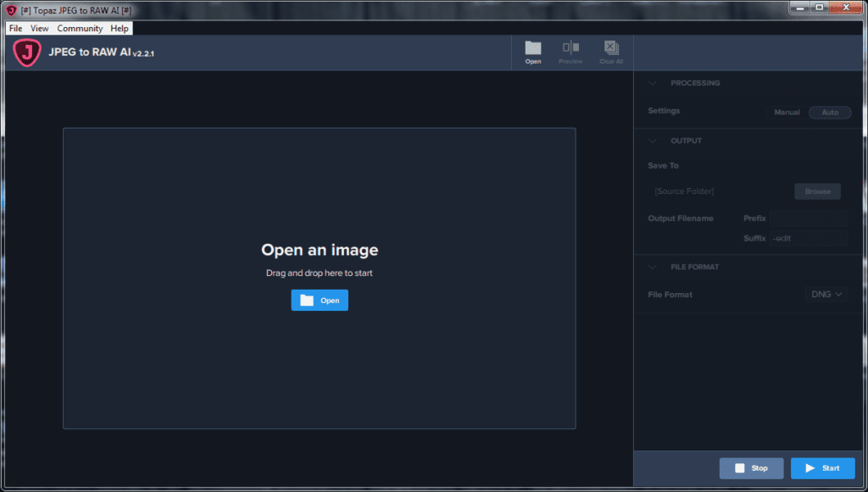Screen dimensions: 868x492
Task: Click the 'Settings' label
Action: (664, 111)
